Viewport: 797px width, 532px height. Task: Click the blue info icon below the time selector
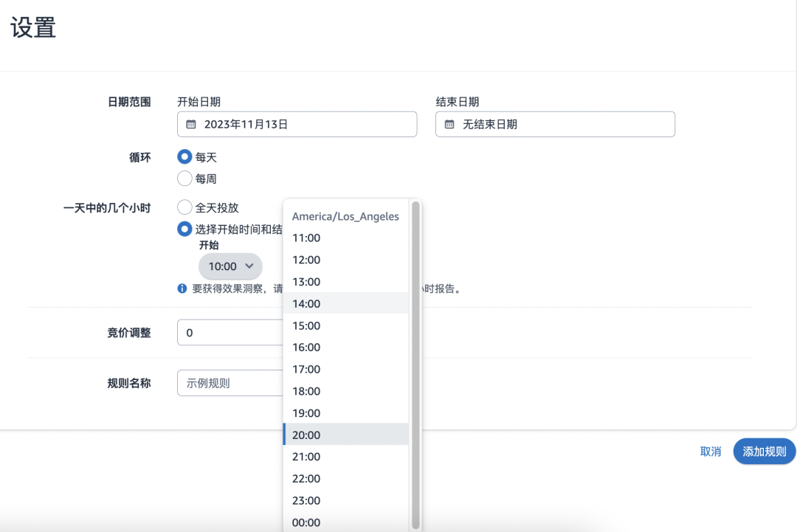click(x=182, y=289)
